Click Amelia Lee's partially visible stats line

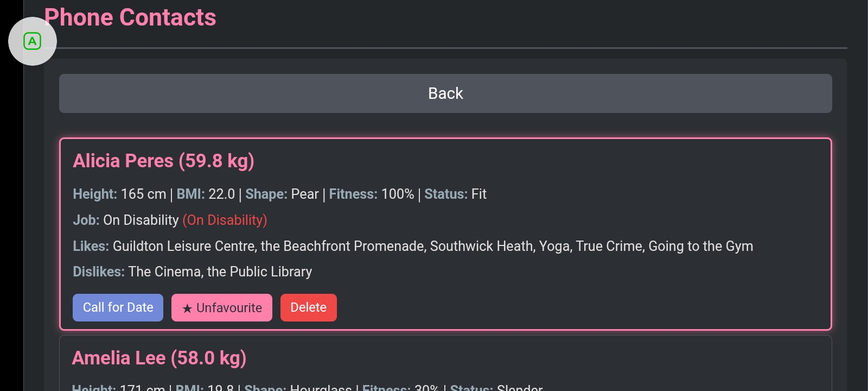tap(307, 387)
